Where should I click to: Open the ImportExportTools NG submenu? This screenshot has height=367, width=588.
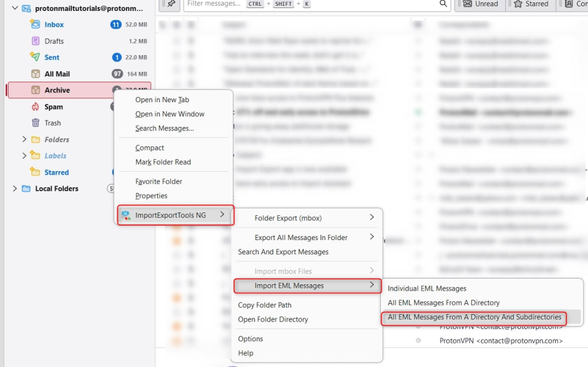point(176,215)
